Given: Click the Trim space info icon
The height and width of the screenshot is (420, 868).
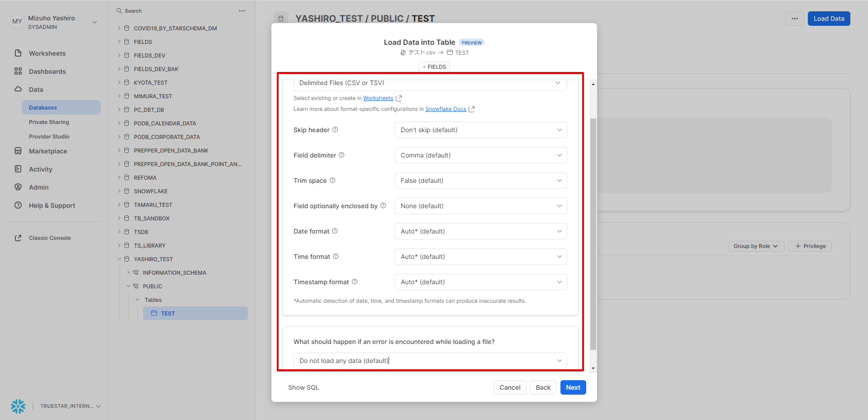Looking at the screenshot, I should pos(332,181).
